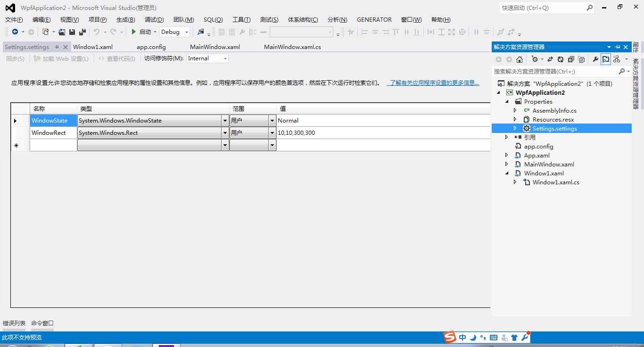The height and width of the screenshot is (347, 644).
Task: Click the WindowState name cell
Action: point(53,121)
